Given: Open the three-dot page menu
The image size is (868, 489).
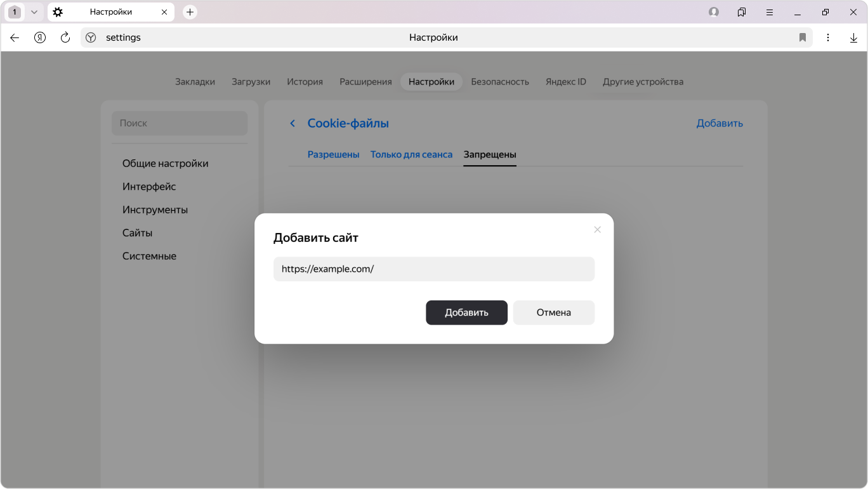Looking at the screenshot, I should (x=828, y=37).
